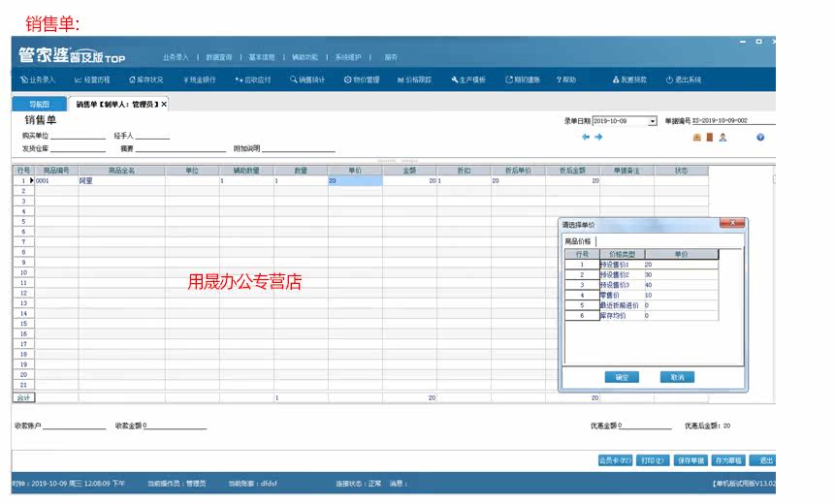Screen dimensions: 835x504
Task: Click the brown book icon below the document number
Action: pyautogui.click(x=709, y=138)
